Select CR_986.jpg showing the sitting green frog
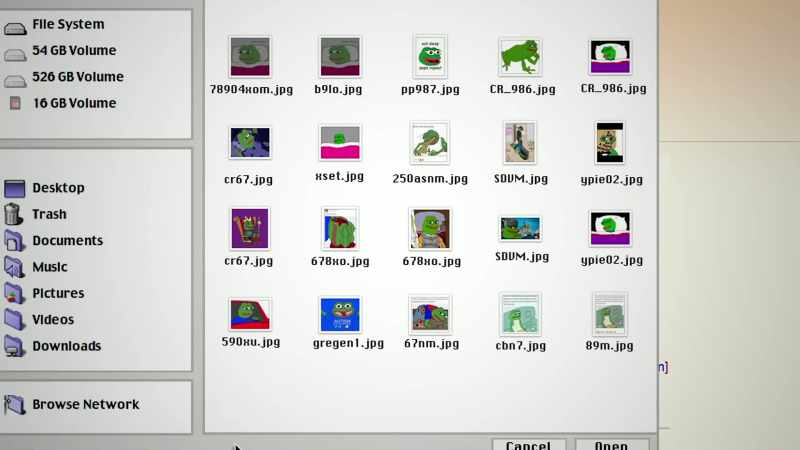 click(x=520, y=57)
